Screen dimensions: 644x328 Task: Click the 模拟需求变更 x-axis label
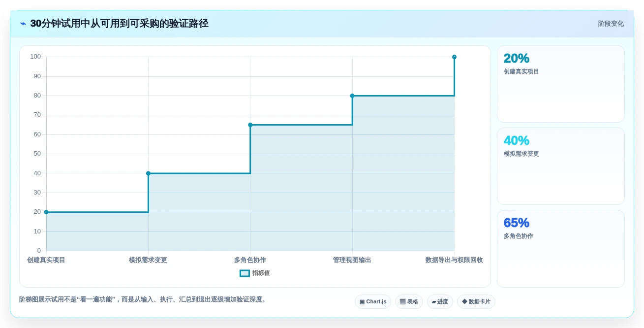148,260
